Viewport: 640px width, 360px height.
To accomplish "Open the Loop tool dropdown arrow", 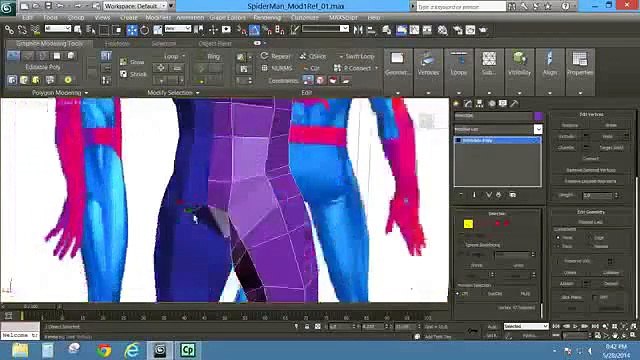I will tap(183, 56).
